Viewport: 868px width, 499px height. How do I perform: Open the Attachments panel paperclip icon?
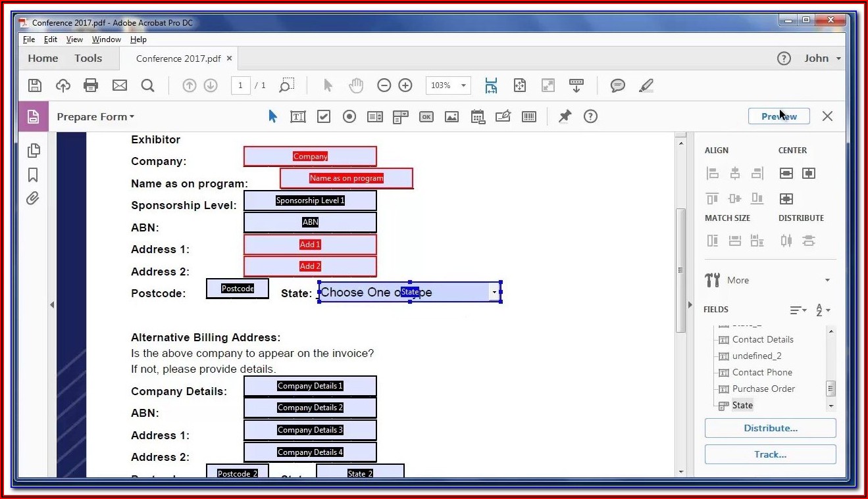pyautogui.click(x=33, y=198)
